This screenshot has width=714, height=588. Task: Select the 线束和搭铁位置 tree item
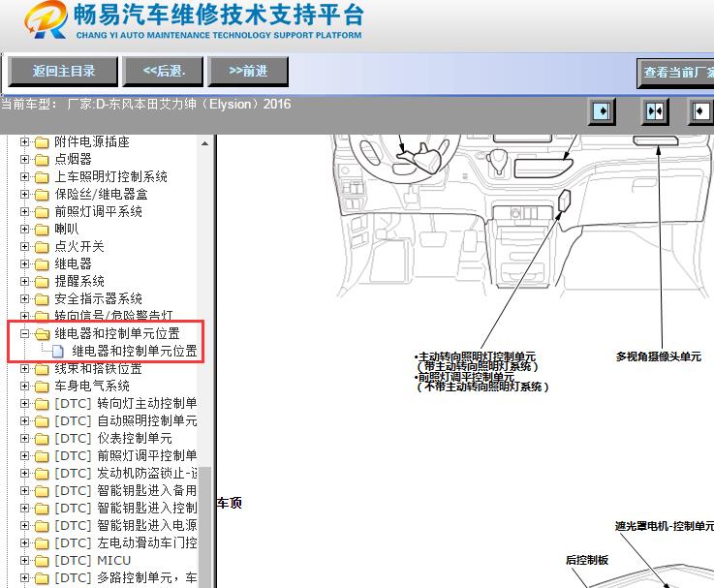coord(99,368)
